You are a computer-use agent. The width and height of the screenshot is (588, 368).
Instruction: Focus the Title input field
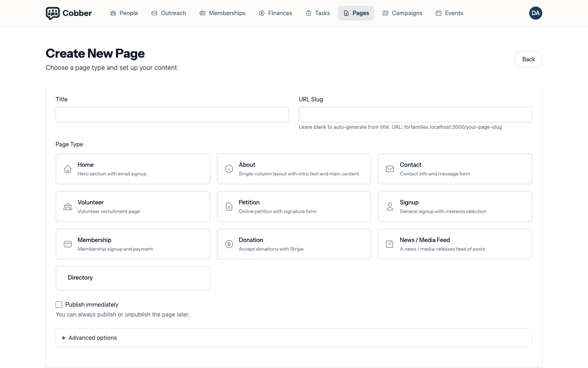172,114
